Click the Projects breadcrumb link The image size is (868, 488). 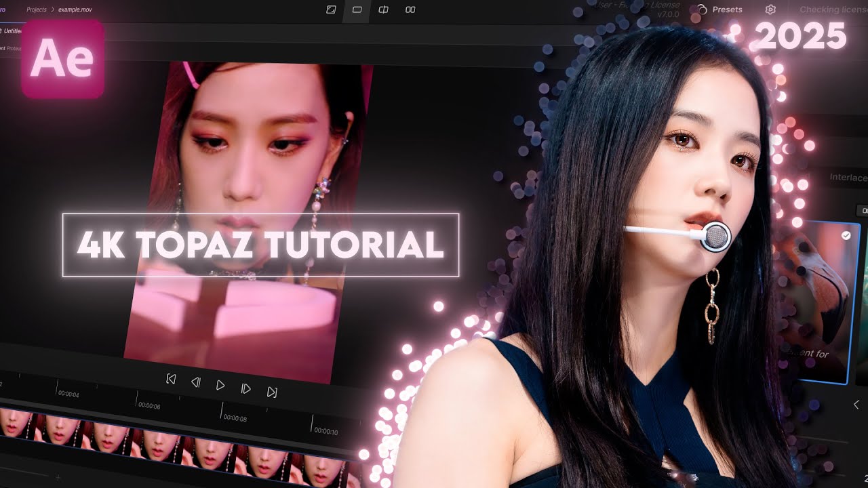pyautogui.click(x=37, y=10)
